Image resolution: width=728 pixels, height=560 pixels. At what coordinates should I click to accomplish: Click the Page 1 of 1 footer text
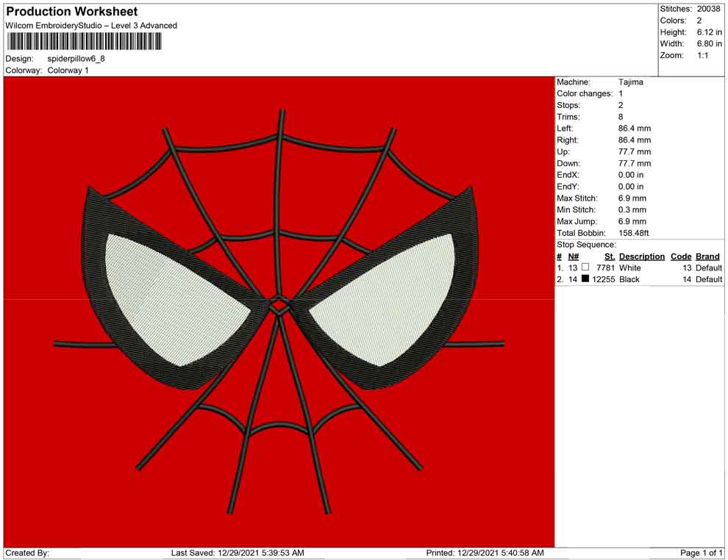pyautogui.click(x=702, y=553)
